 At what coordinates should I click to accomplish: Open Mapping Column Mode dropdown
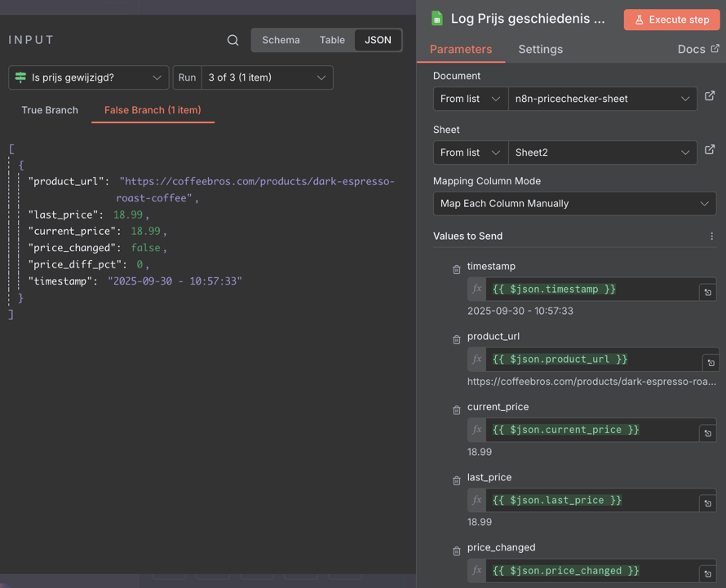click(574, 204)
